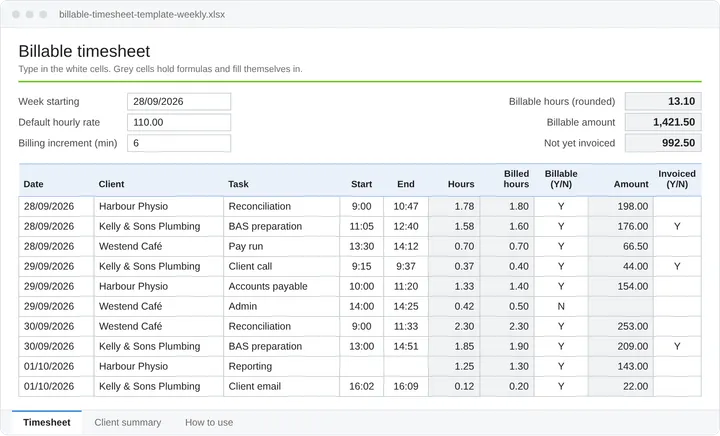Click Start time 11:05

point(361,226)
